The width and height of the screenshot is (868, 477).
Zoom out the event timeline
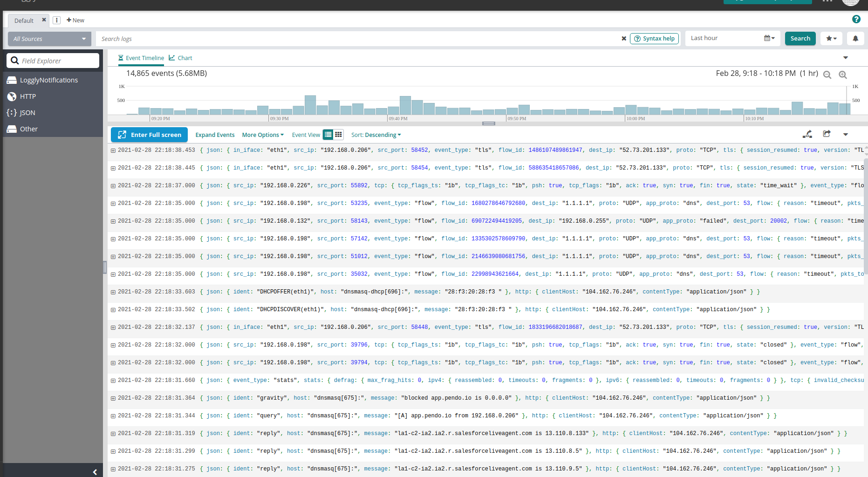(x=827, y=75)
